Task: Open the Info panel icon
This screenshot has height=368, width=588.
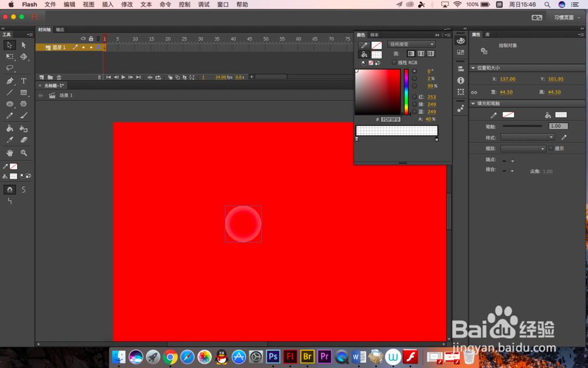Action: pyautogui.click(x=461, y=80)
